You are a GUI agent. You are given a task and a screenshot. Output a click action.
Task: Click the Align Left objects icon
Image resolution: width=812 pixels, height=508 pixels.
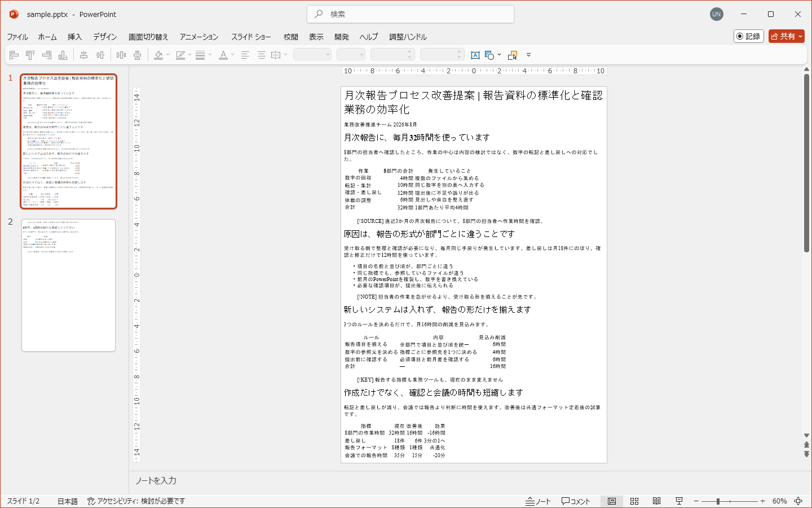click(14, 55)
